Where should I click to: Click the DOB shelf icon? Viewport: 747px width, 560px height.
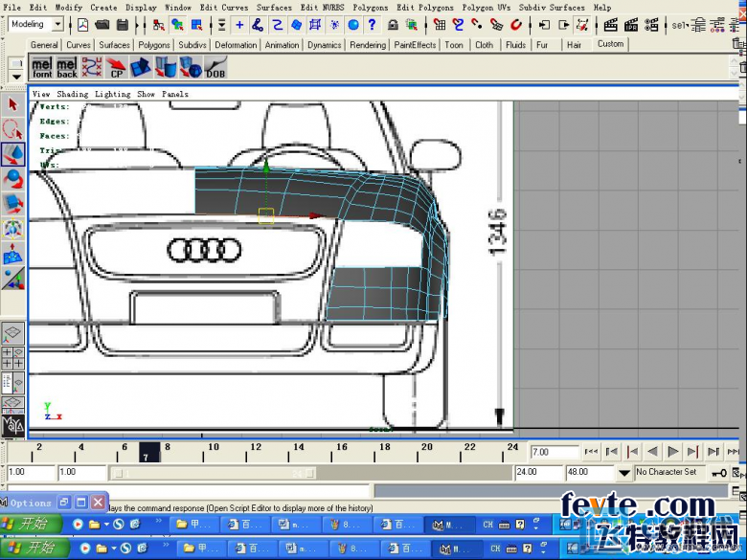[215, 68]
